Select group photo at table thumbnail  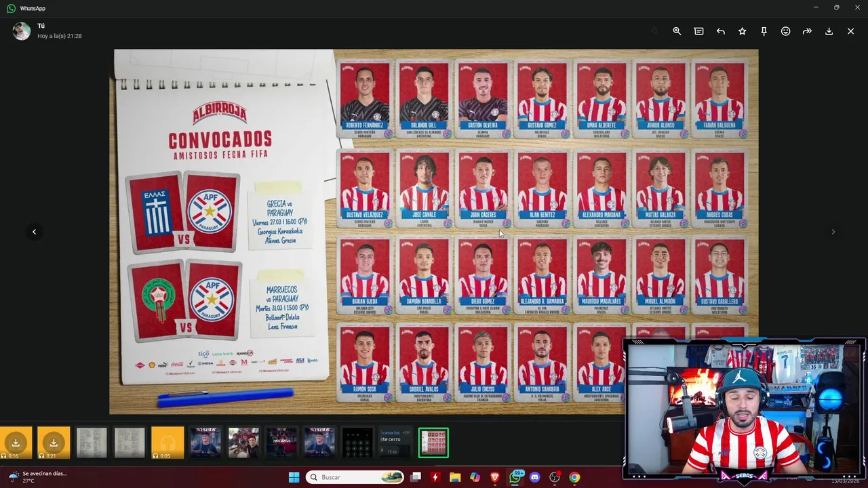click(243, 443)
